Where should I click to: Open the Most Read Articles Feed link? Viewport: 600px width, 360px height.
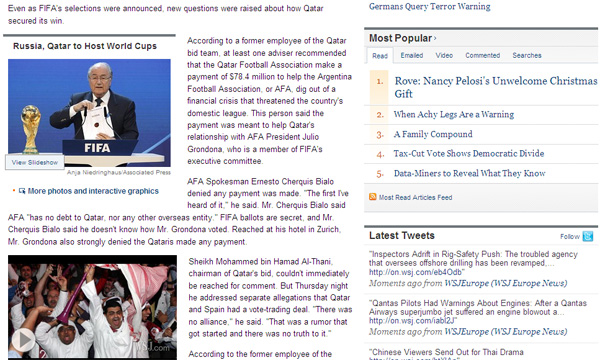[415, 197]
